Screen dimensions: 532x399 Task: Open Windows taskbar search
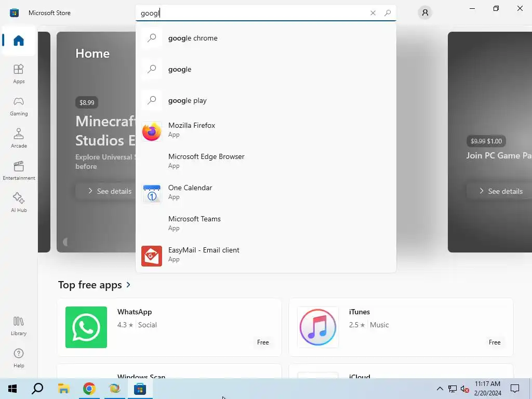[x=37, y=389]
